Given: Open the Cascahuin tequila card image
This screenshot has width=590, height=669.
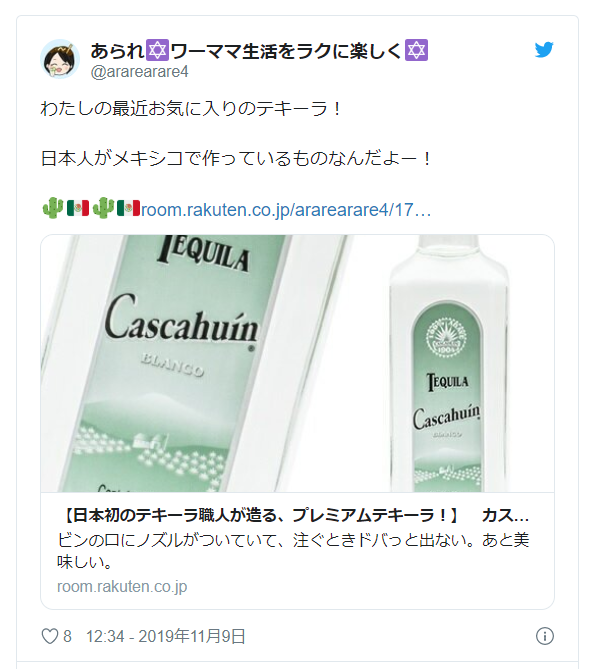Looking at the screenshot, I should (297, 364).
